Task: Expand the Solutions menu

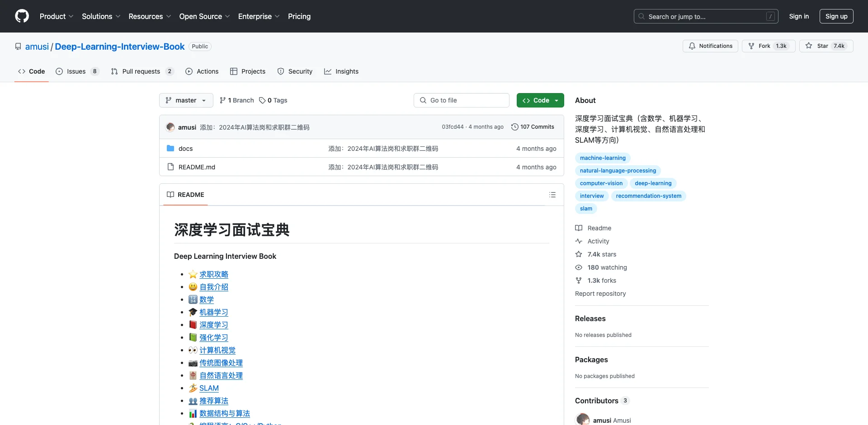Action: [101, 16]
